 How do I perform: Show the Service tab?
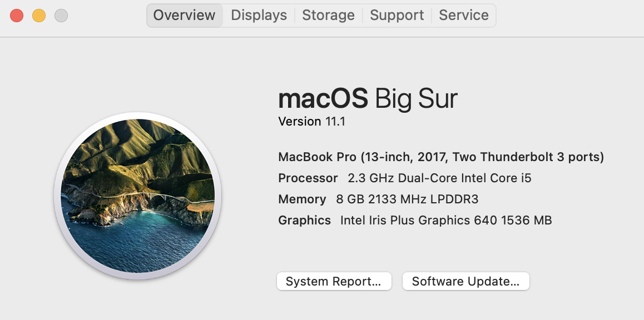click(464, 16)
